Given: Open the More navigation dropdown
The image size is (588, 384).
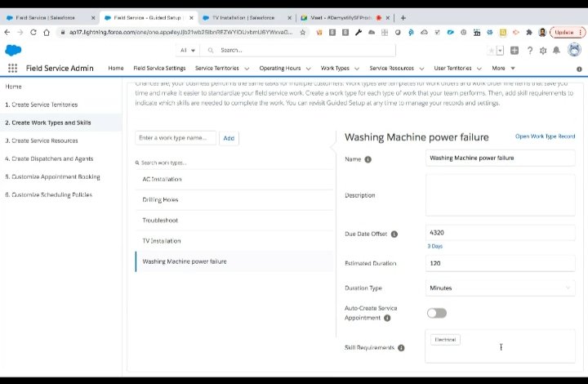Looking at the screenshot, I should [503, 69].
